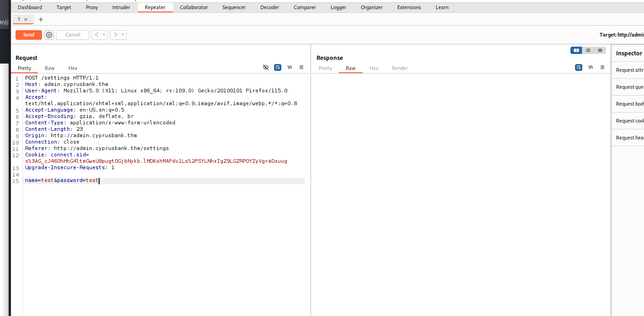This screenshot has width=644, height=316.
Task: Select Raw view in Request panel
Action: 50,68
